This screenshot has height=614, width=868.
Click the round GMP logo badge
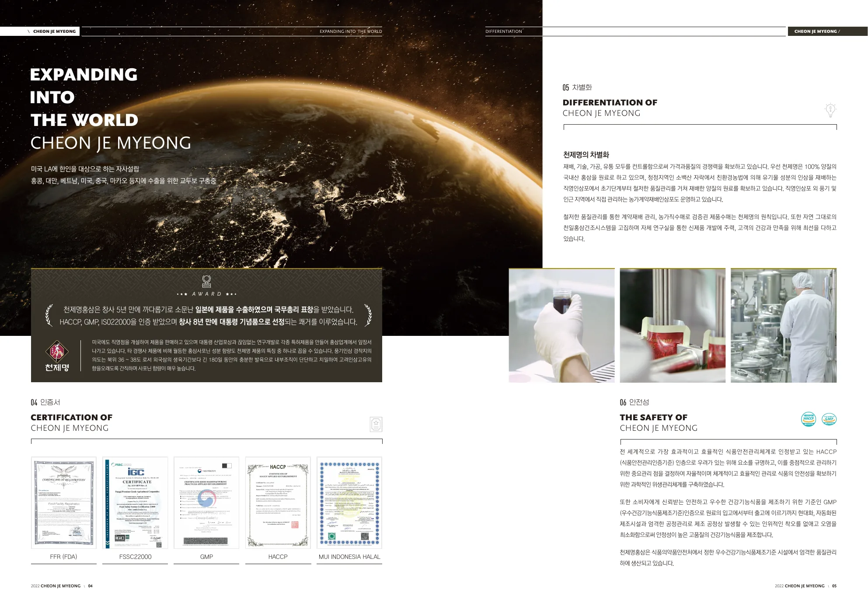[x=829, y=419]
